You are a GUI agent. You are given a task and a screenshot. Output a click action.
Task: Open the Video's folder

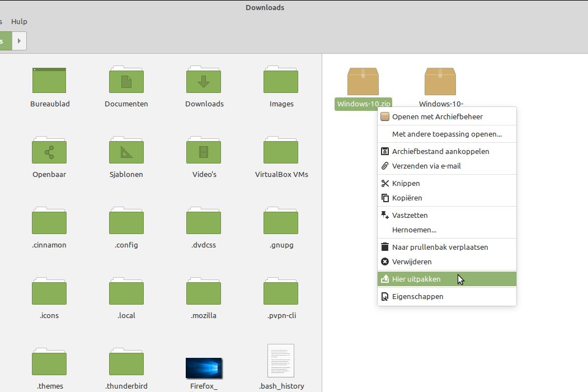pos(204,151)
